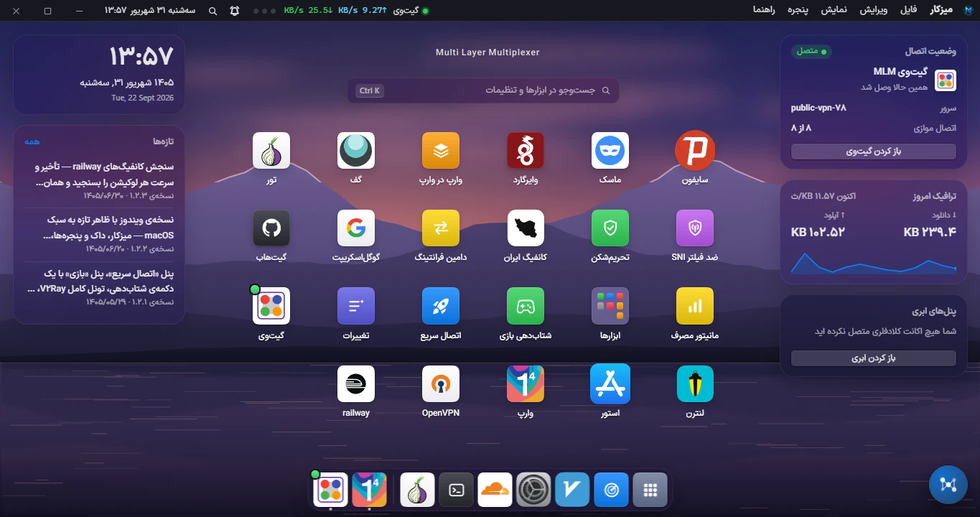Open system settings gear in the dock
The image size is (980, 517).
coord(533,490)
